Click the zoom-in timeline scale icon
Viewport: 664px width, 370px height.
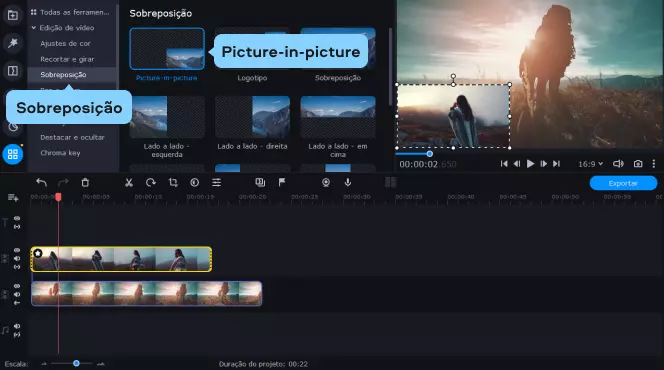click(101, 364)
